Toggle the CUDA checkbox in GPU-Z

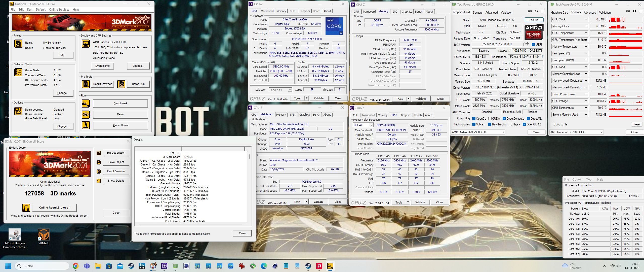pyautogui.click(x=490, y=119)
